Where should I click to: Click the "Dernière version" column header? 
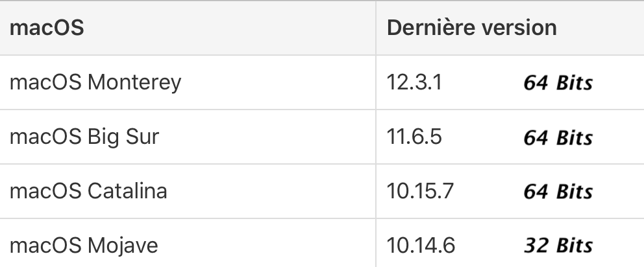pos(471,29)
